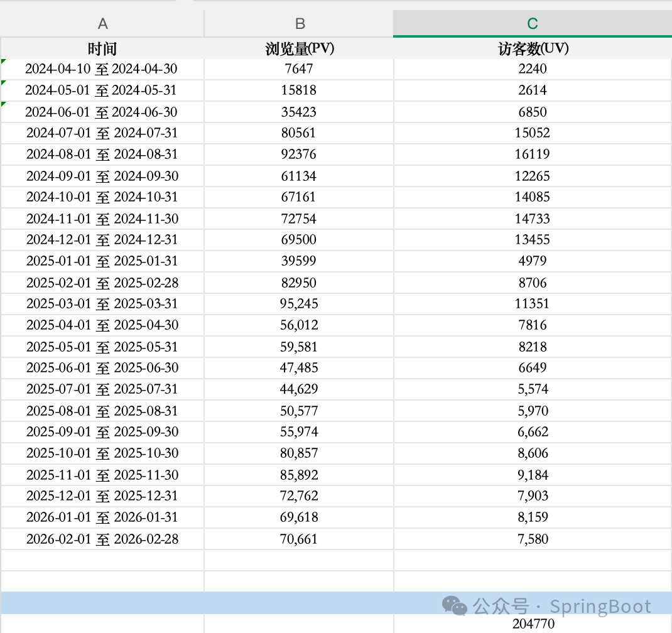Click PV value 39599

299,261
